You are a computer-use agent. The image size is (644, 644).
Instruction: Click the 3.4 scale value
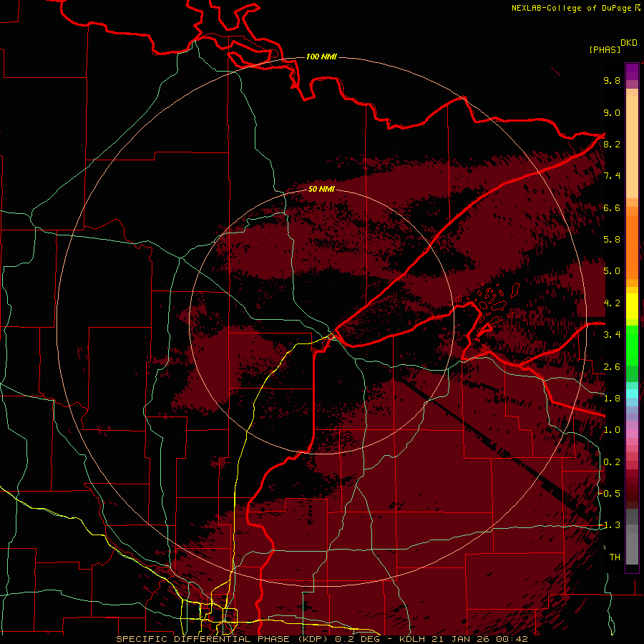(x=612, y=335)
